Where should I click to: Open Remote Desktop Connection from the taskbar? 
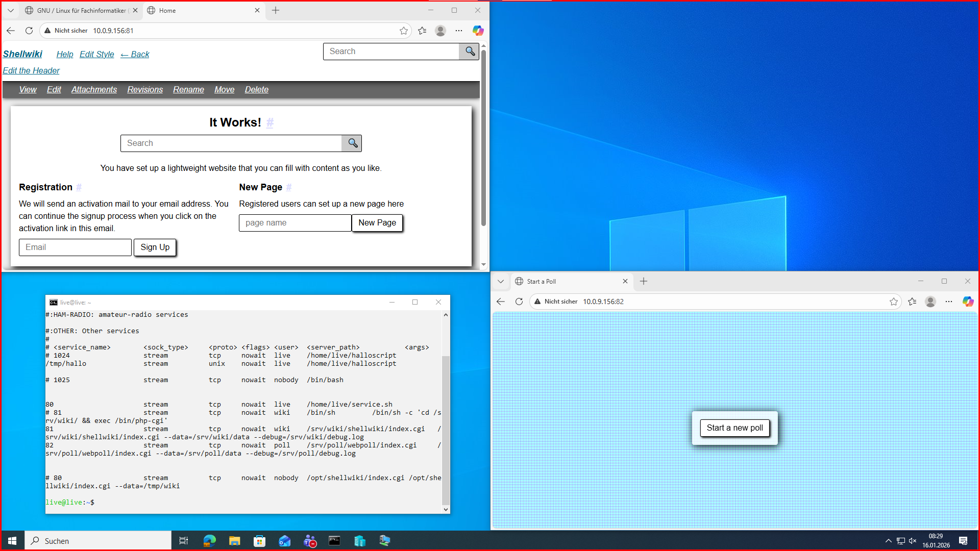click(x=384, y=540)
